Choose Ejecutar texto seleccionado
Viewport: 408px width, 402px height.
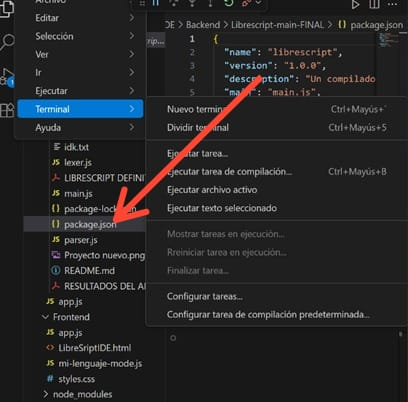277,208
